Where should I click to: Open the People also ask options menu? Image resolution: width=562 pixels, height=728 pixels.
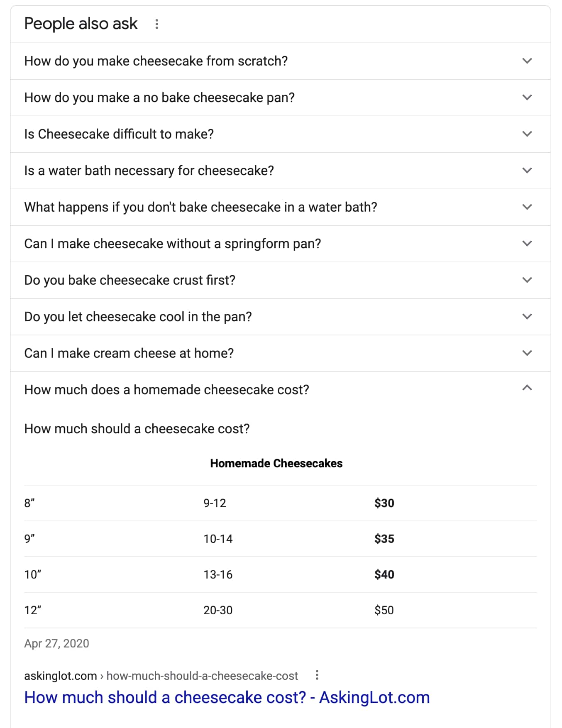tap(156, 24)
